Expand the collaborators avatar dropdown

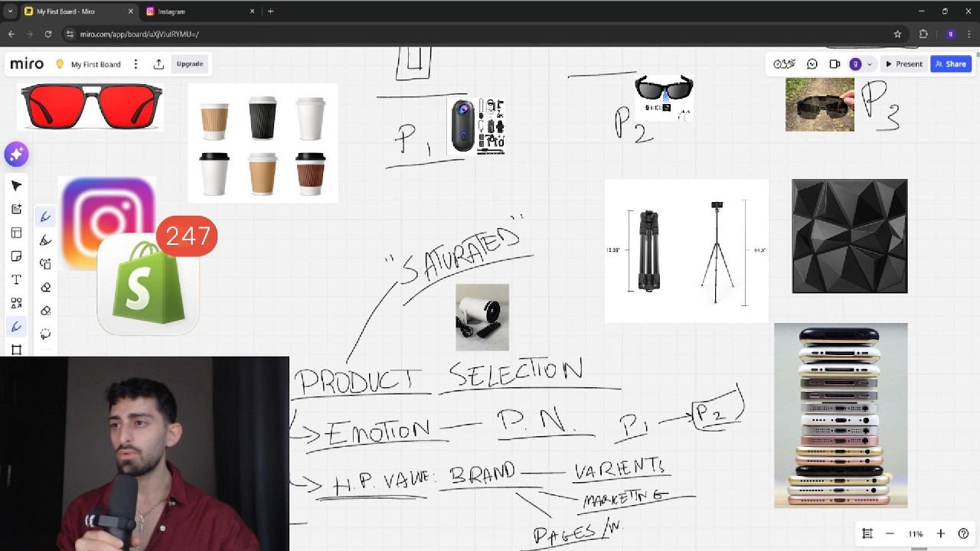pyautogui.click(x=870, y=64)
